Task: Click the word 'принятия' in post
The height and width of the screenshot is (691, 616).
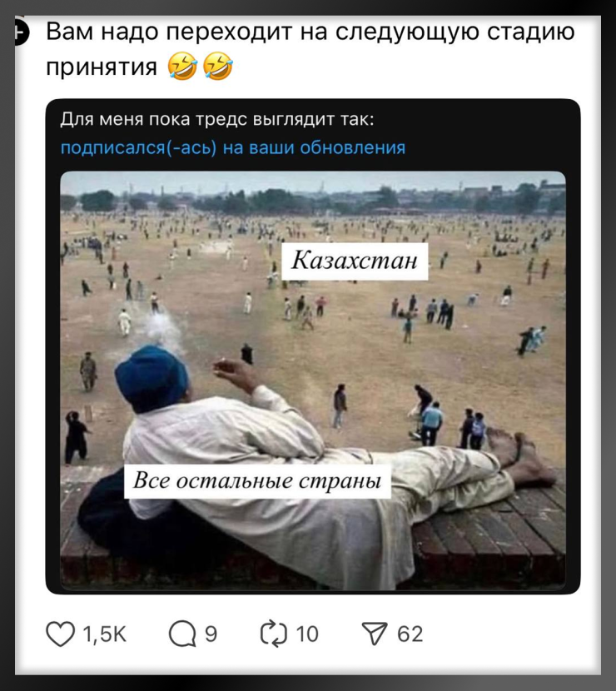Action: click(102, 67)
